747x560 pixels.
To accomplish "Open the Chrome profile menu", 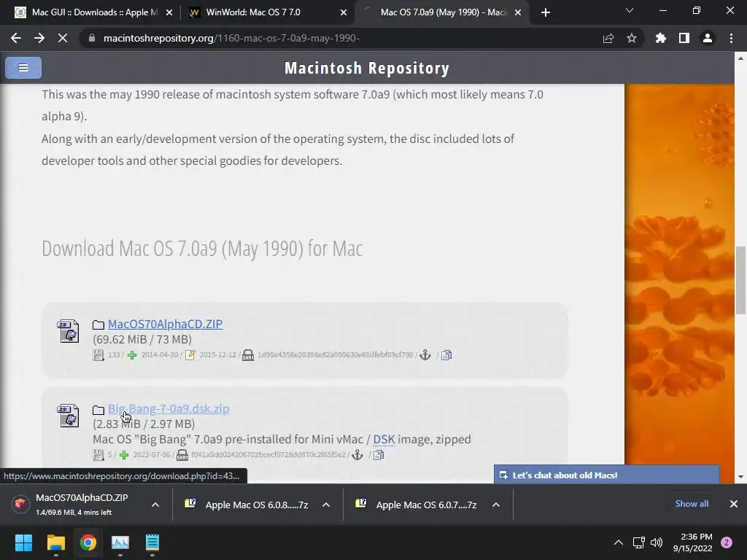I will pos(708,38).
